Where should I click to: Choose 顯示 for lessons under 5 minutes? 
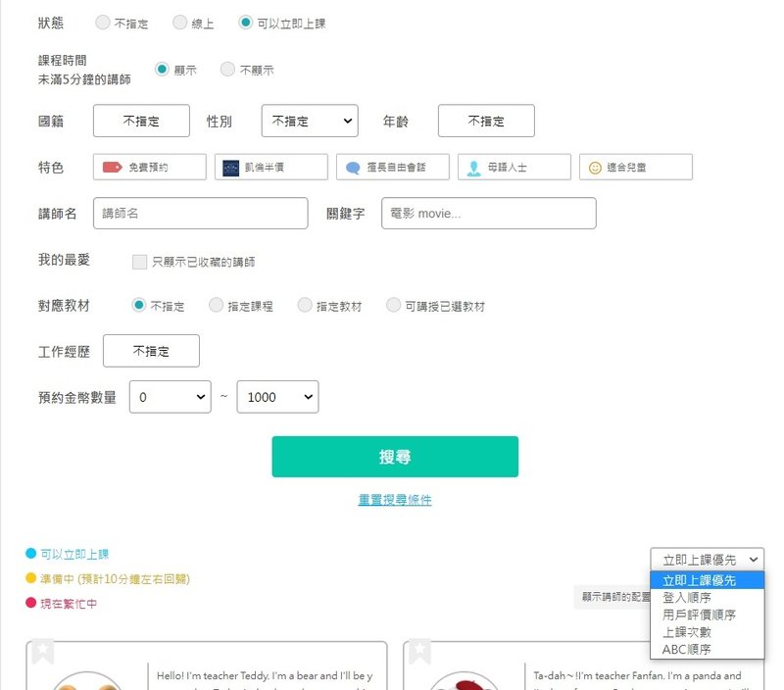[x=162, y=69]
